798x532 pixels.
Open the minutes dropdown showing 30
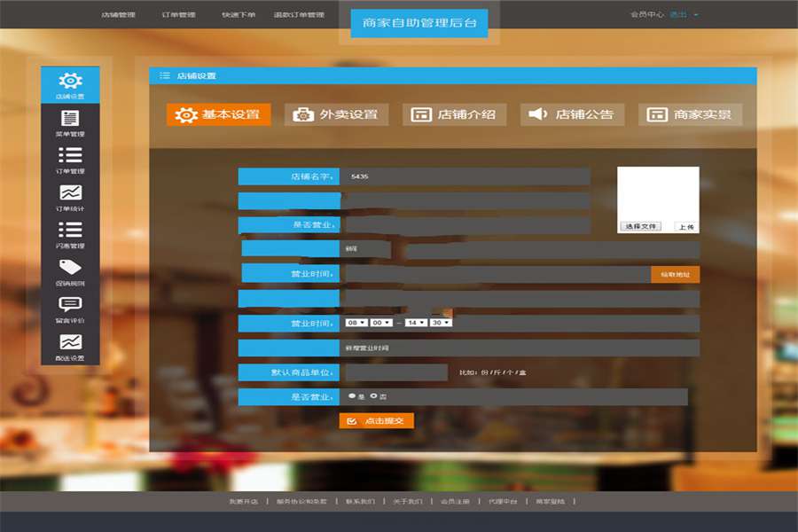(441, 322)
